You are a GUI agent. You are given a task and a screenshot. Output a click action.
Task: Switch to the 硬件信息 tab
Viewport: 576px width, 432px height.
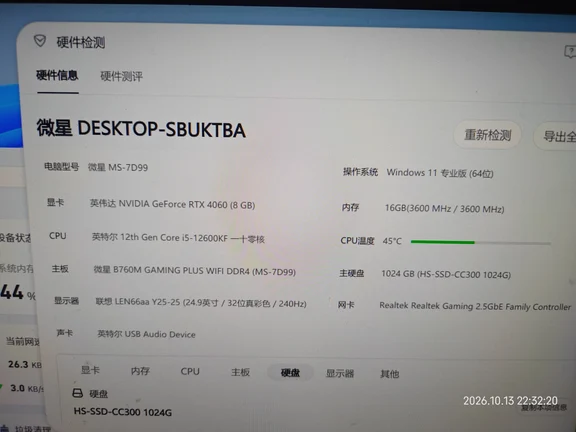click(57, 75)
